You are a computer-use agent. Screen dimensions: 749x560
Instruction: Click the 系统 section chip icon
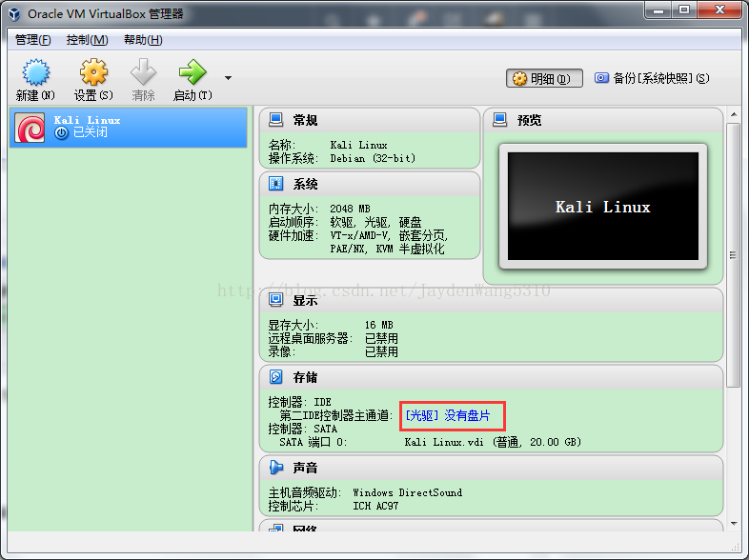point(275,183)
